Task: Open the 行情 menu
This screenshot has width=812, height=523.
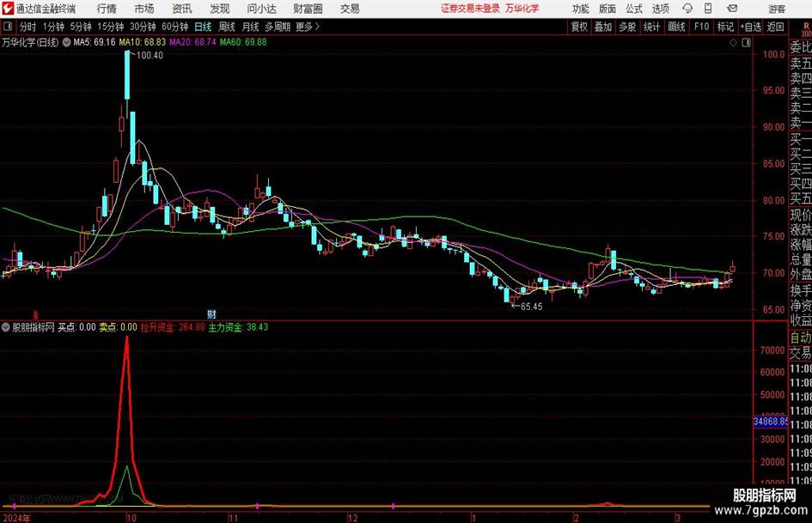Action: pos(107,9)
